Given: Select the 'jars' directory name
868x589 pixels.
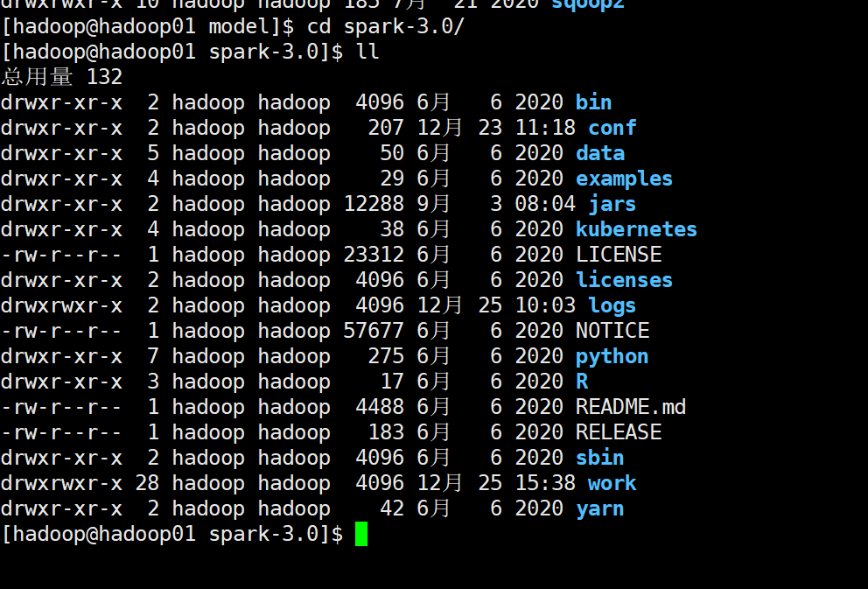Looking at the screenshot, I should (612, 204).
